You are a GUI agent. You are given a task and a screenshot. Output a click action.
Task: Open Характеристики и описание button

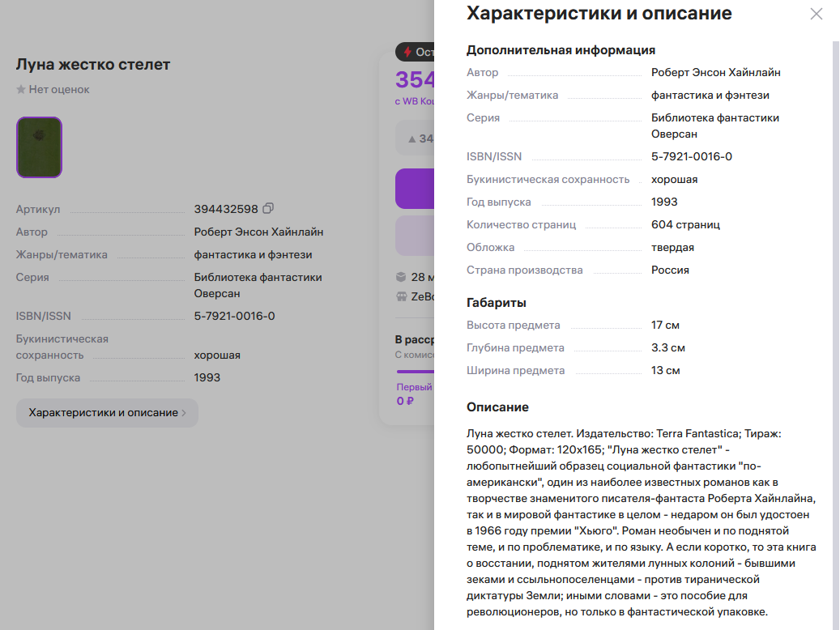pos(107,412)
